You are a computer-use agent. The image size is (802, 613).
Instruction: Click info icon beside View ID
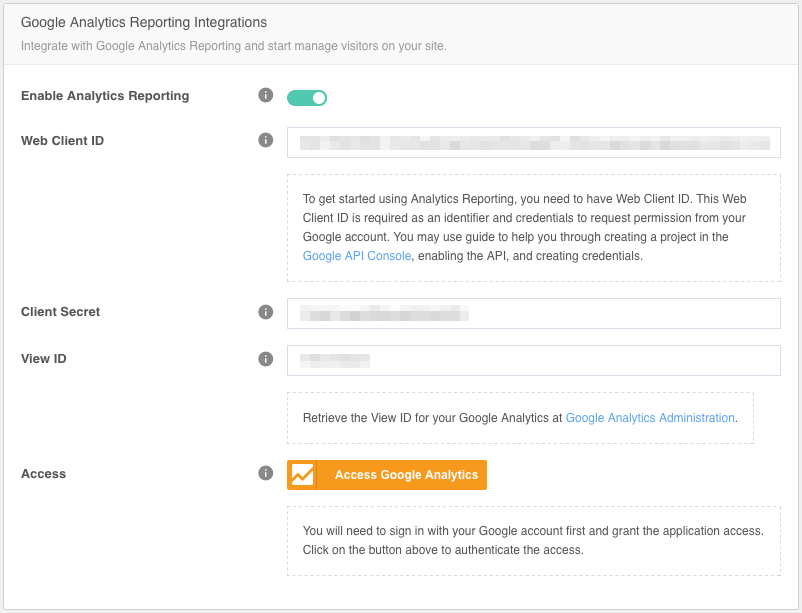pyautogui.click(x=265, y=359)
